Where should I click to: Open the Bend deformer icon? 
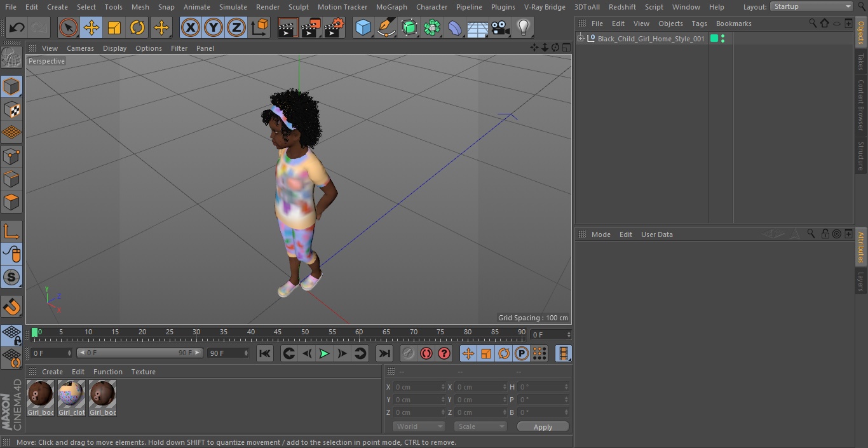click(455, 27)
